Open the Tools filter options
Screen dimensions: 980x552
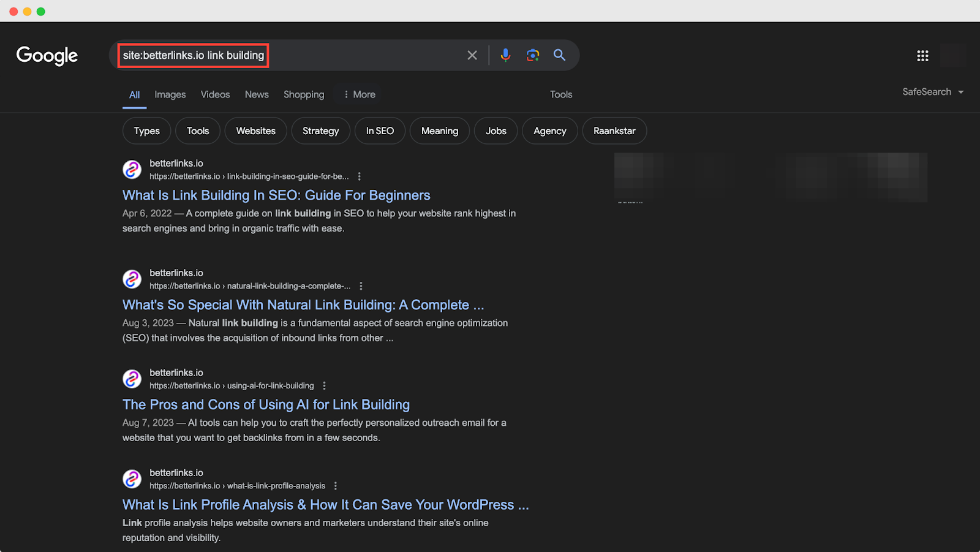(x=560, y=94)
